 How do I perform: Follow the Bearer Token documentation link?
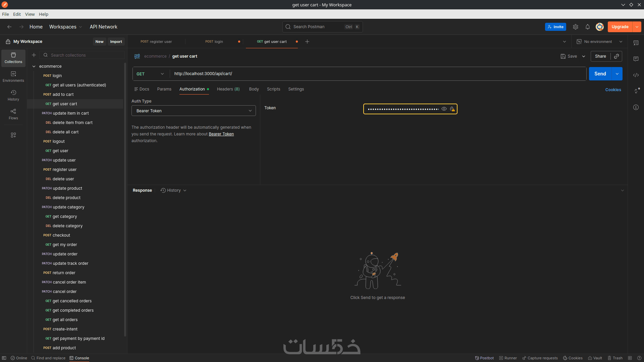[221, 134]
